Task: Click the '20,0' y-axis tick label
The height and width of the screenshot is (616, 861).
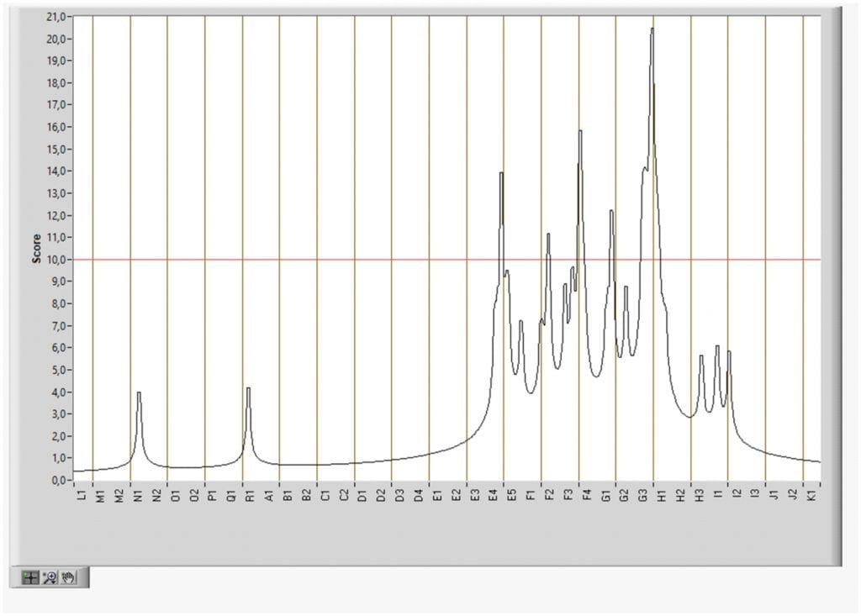Action: click(56, 39)
